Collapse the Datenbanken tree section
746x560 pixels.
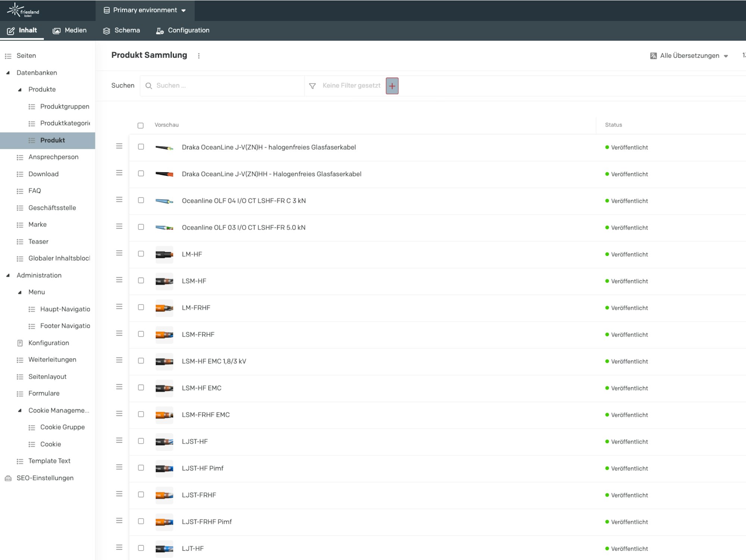click(8, 73)
